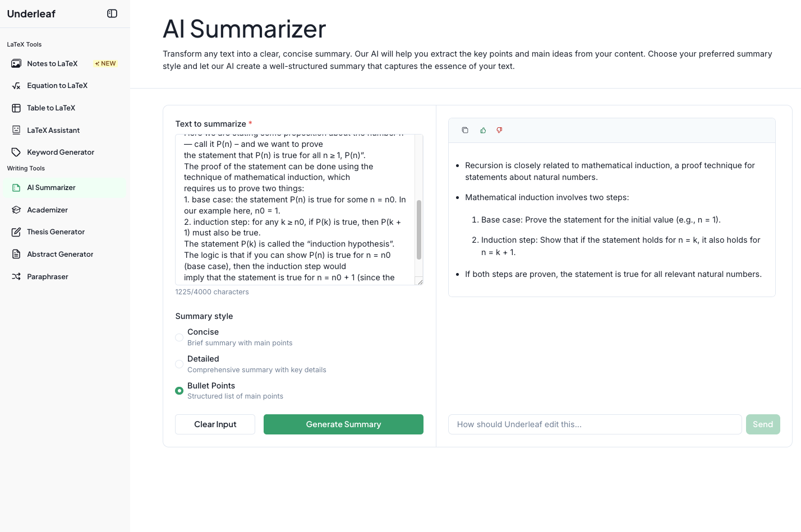The height and width of the screenshot is (532, 801).
Task: Collapse the sidebar panel
Action: (x=112, y=13)
